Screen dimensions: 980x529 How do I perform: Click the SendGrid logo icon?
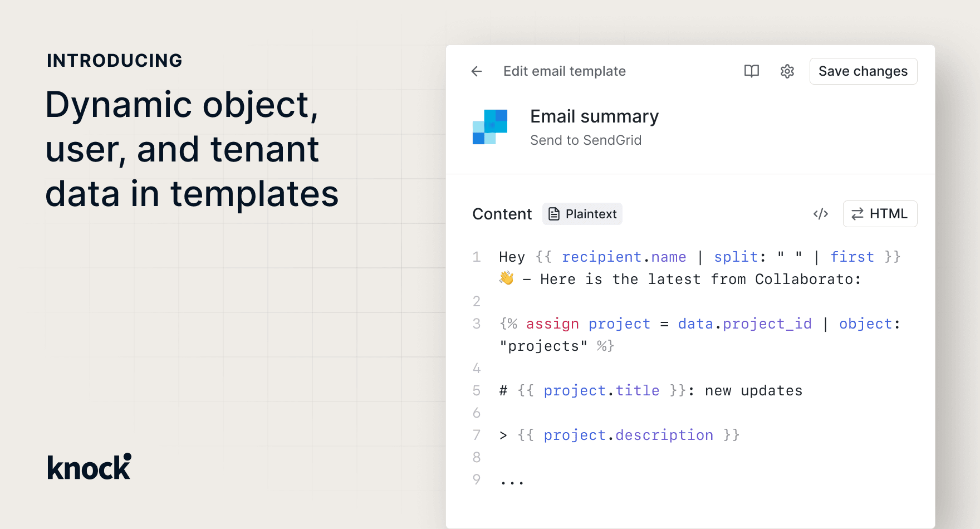click(490, 127)
